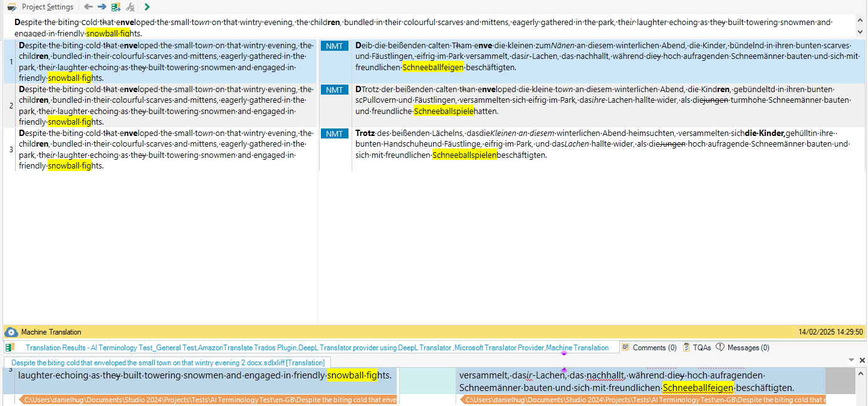Click NMT badge of first translation result

pos(335,46)
